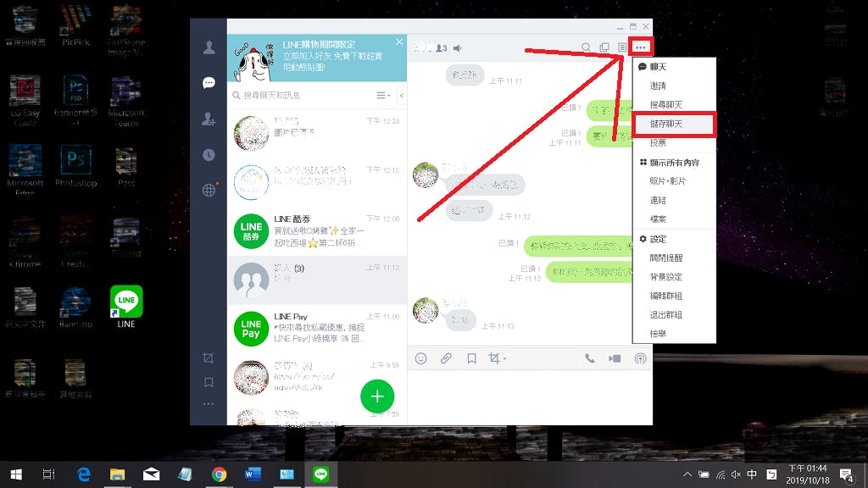
Task: Select 照片·影片 in the menu
Action: (674, 181)
